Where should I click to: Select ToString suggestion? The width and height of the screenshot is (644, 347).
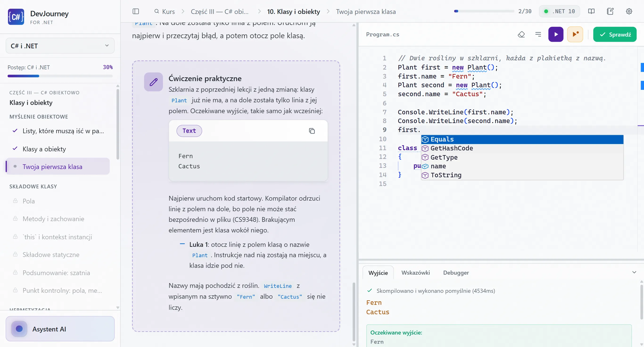pos(522,175)
